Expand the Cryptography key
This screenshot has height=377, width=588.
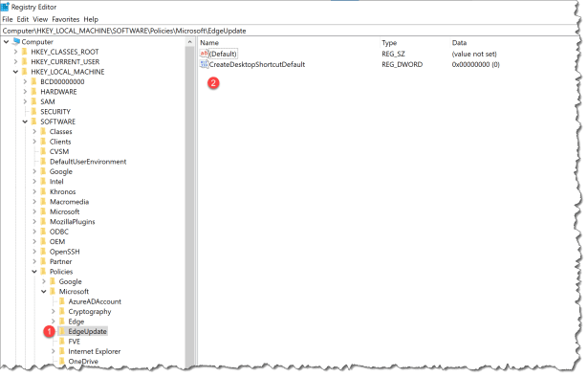(53, 312)
